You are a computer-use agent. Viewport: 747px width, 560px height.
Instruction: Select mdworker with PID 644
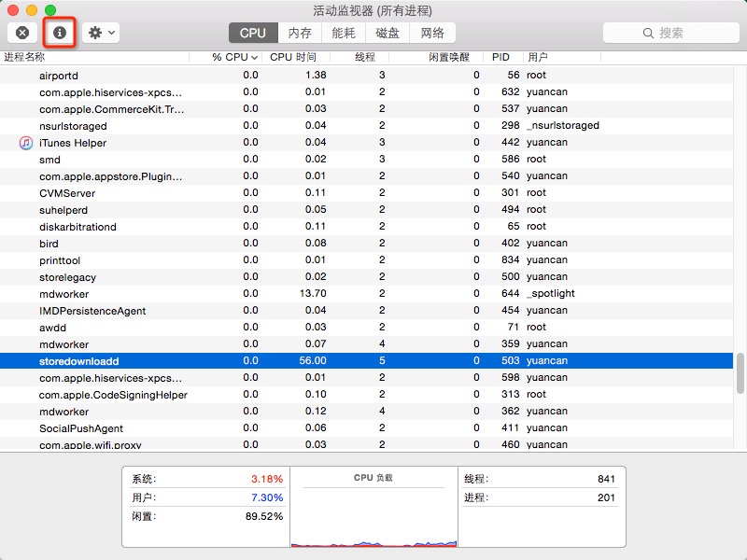click(366, 294)
